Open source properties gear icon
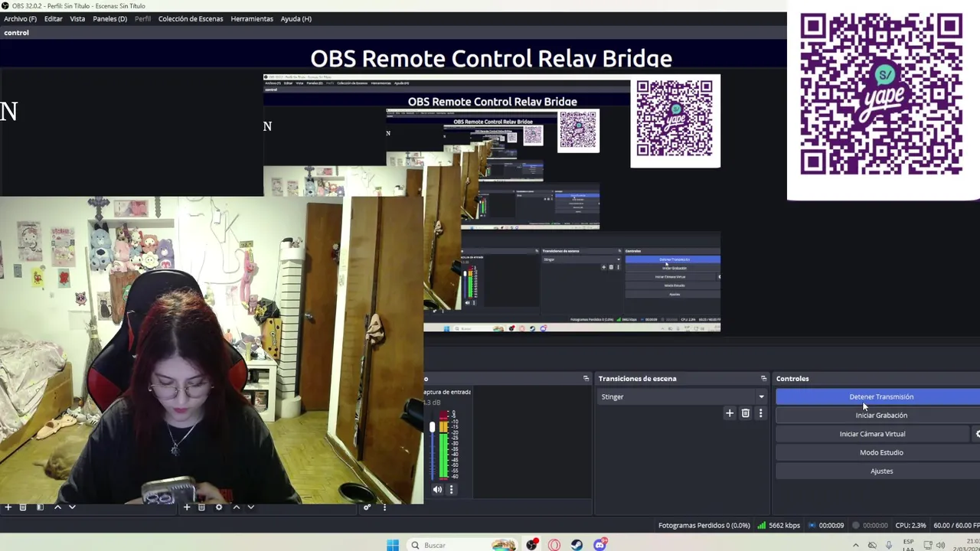 pos(218,507)
